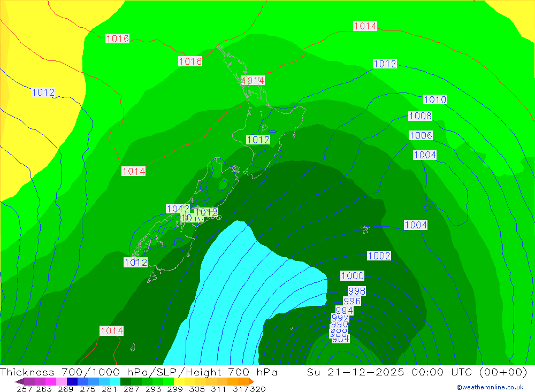Click the 269 legend value
This screenshot has width=535, height=392.
[65, 389]
